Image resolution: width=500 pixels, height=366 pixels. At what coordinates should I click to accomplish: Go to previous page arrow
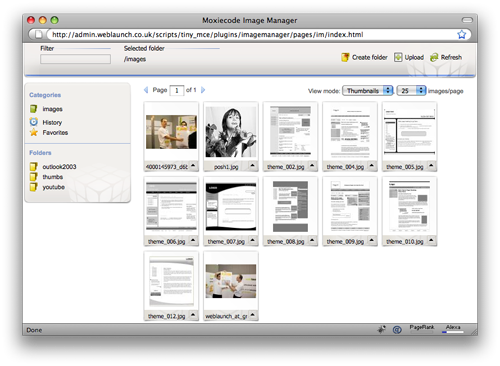coord(146,90)
